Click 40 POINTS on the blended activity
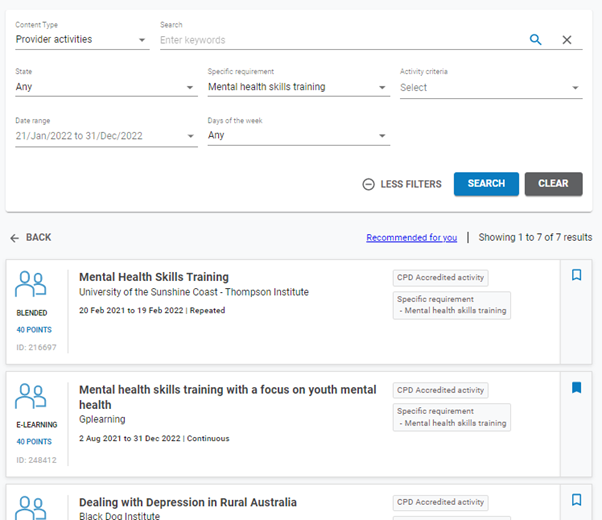Image resolution: width=602 pixels, height=520 pixels. coord(34,330)
